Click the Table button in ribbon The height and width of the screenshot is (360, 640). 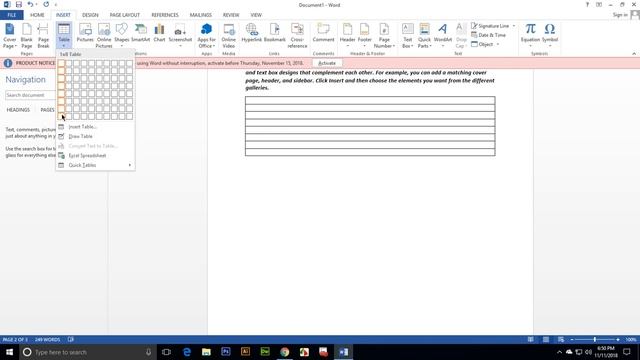tap(64, 36)
